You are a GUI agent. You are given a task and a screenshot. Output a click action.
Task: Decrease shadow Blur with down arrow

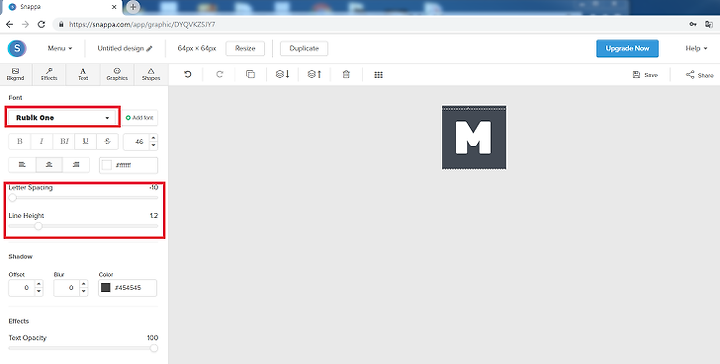[84, 291]
